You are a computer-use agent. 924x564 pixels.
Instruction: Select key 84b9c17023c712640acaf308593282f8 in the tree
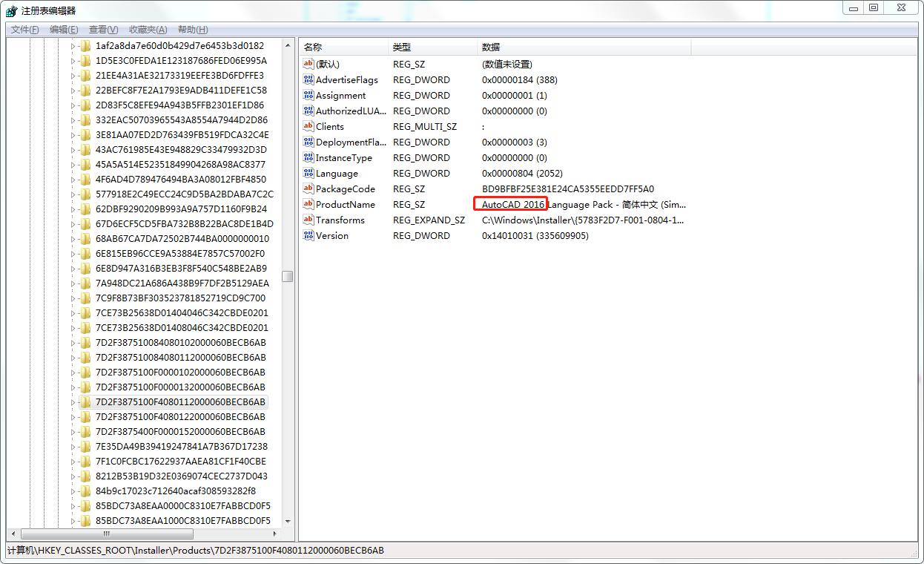tap(176, 491)
